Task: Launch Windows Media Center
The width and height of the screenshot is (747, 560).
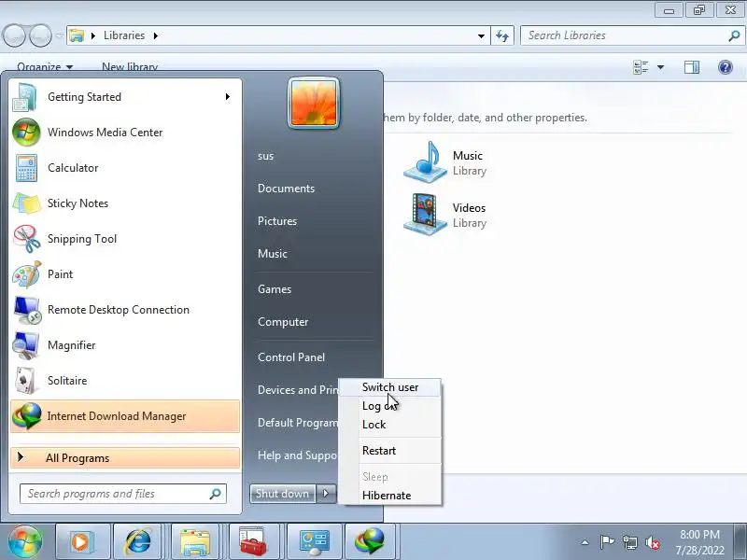Action: (x=125, y=133)
